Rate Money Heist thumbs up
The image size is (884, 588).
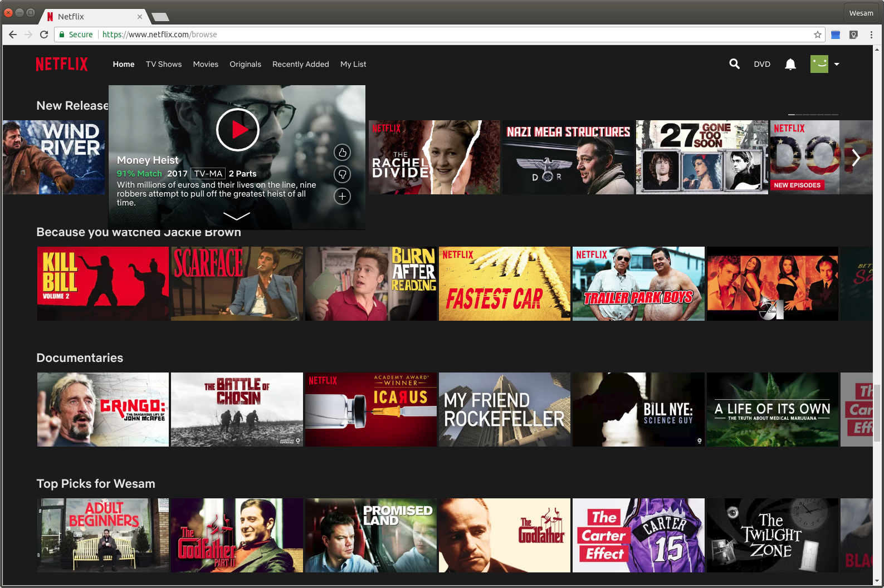click(342, 153)
